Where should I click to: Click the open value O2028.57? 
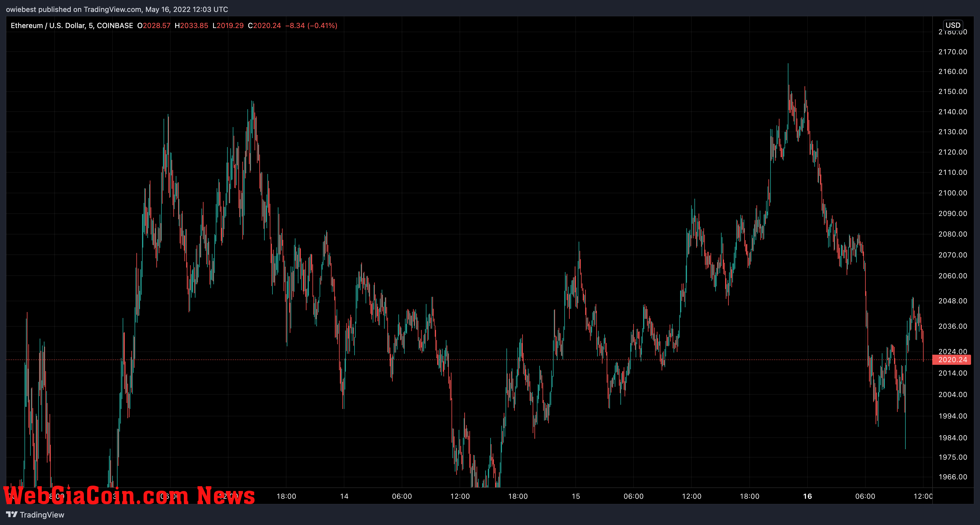click(154, 25)
